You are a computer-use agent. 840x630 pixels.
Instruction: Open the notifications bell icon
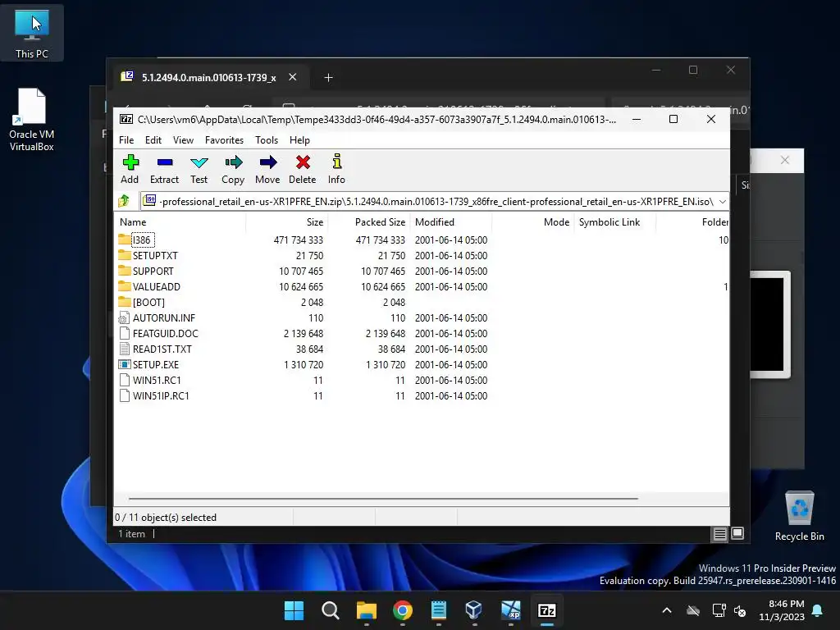tap(818, 610)
